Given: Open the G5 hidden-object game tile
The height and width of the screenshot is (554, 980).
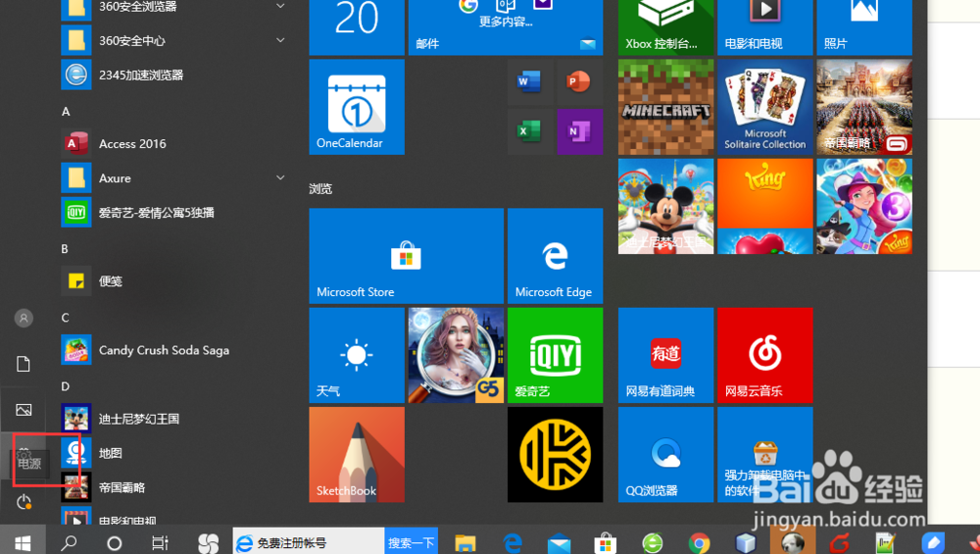Looking at the screenshot, I should coord(456,355).
